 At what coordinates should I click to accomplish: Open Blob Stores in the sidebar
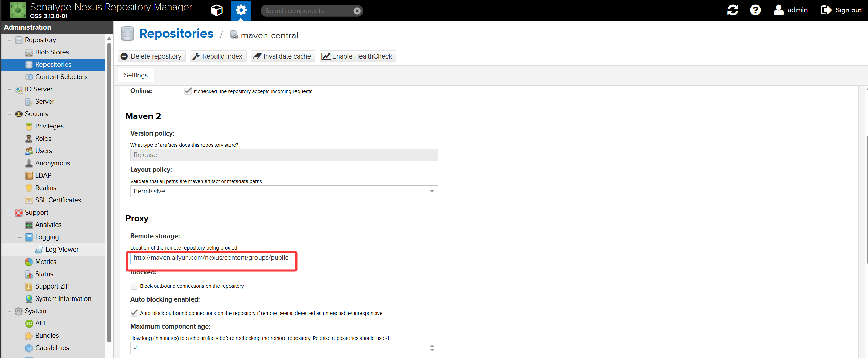tap(52, 52)
